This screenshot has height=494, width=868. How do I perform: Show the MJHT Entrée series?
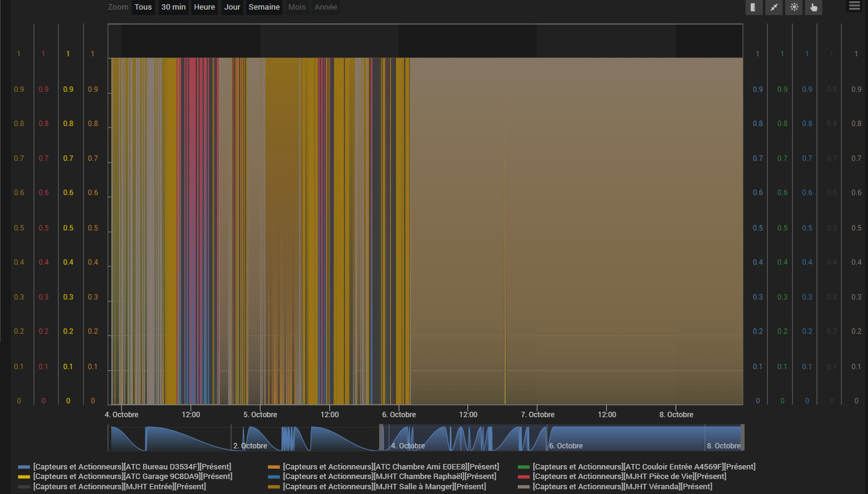coord(120,486)
